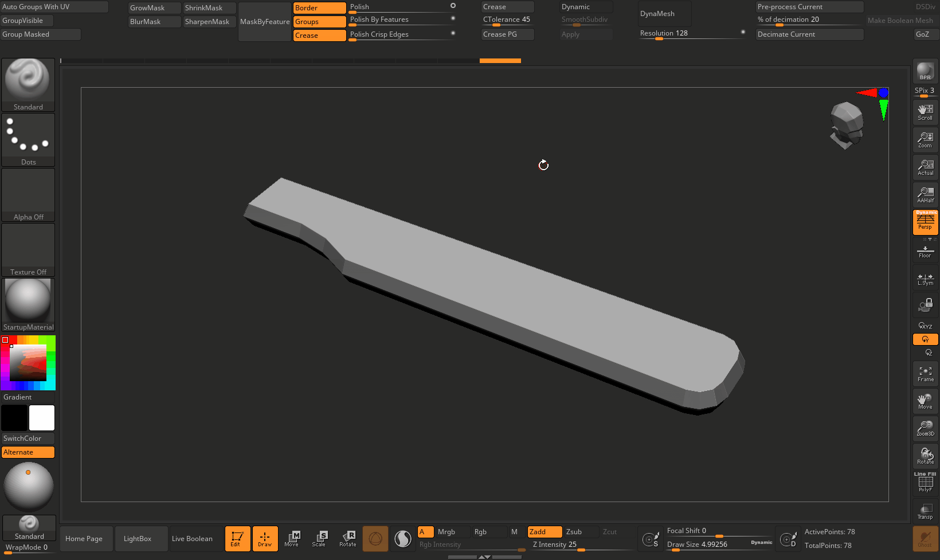Open the LightBox browser

pos(138,539)
